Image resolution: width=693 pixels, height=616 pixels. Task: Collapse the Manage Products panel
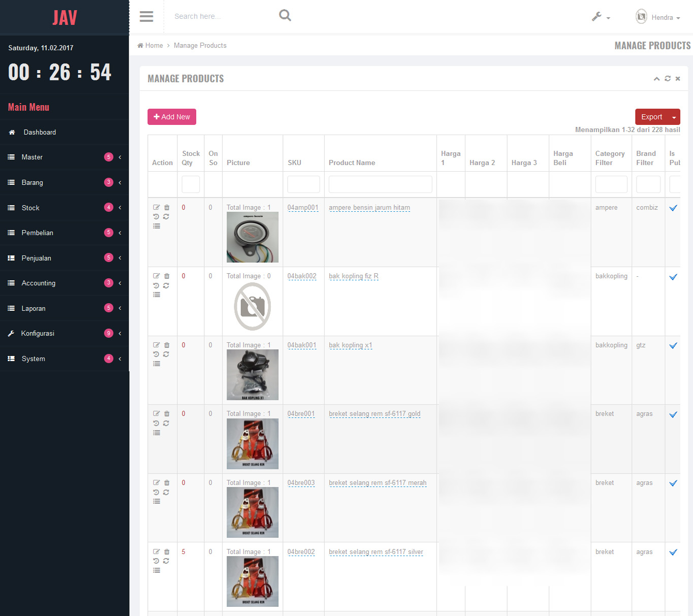pos(656,79)
